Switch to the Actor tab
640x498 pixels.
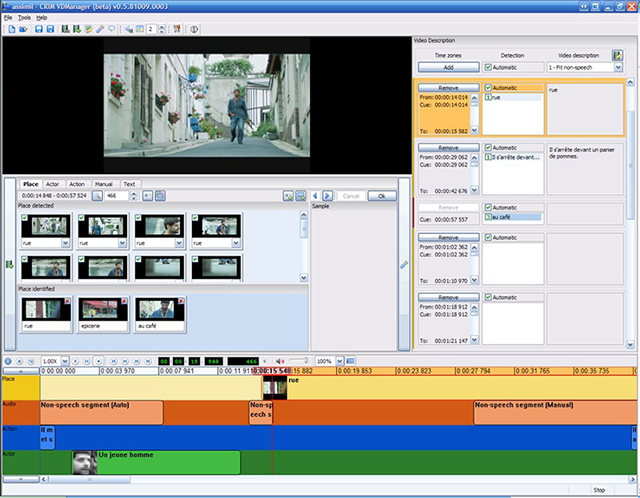(52, 184)
